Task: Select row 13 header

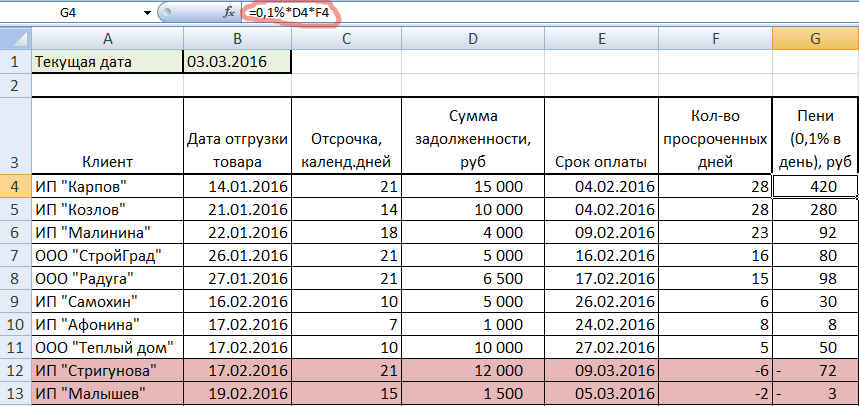Action: 16,393
